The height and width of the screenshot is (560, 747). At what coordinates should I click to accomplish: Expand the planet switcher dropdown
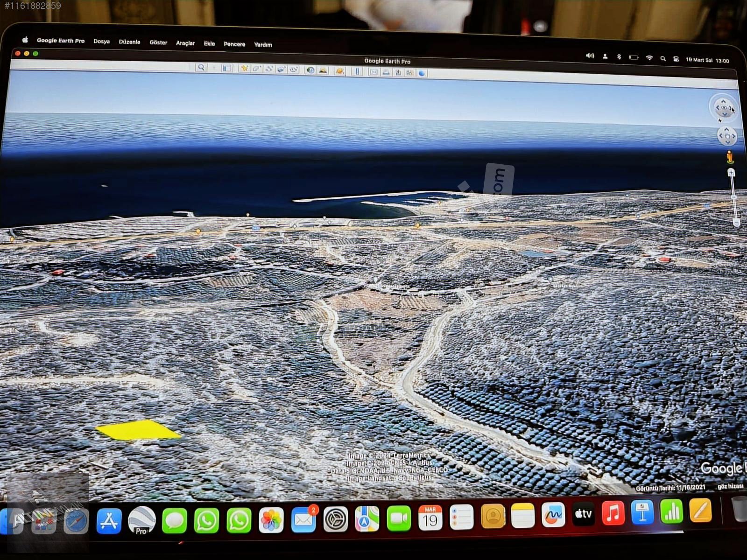click(340, 71)
